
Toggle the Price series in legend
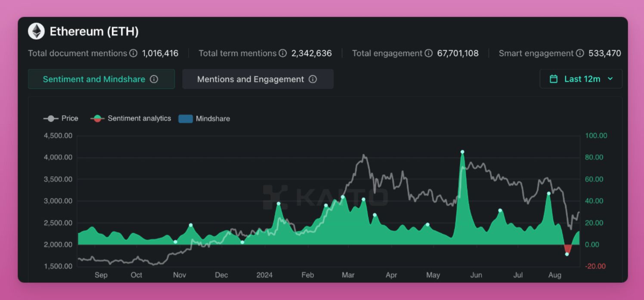click(x=61, y=118)
